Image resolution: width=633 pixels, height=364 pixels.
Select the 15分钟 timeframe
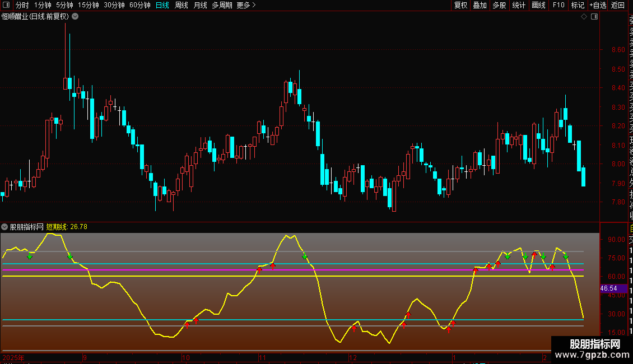coord(88,5)
